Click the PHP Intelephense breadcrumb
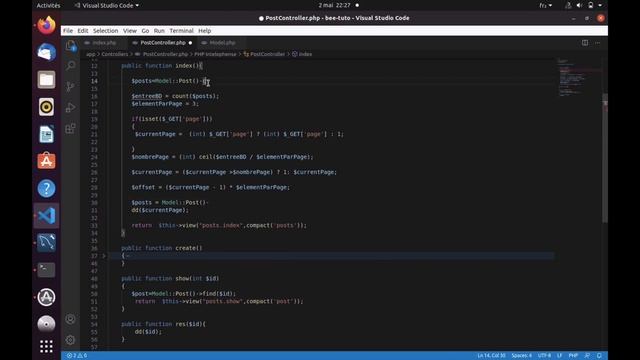 (215, 54)
